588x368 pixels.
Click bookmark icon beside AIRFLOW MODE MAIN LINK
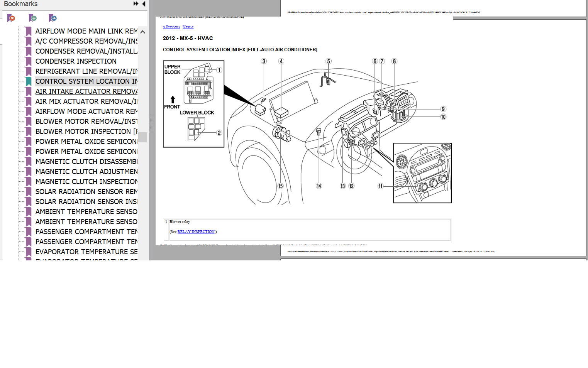[28, 31]
